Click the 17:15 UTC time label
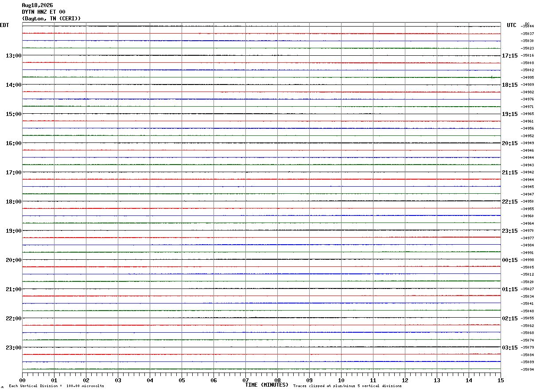 point(509,56)
